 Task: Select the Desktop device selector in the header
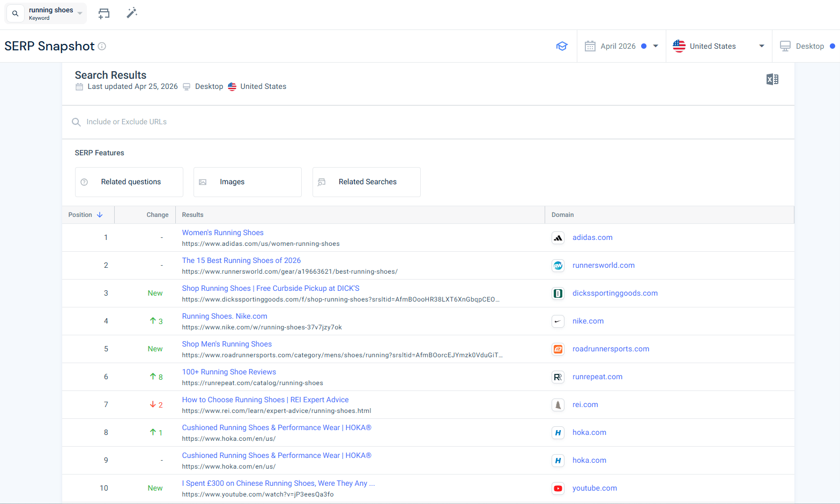tap(806, 46)
